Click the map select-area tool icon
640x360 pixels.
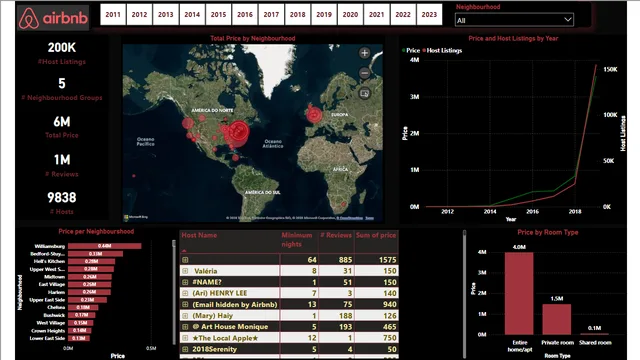(x=364, y=93)
